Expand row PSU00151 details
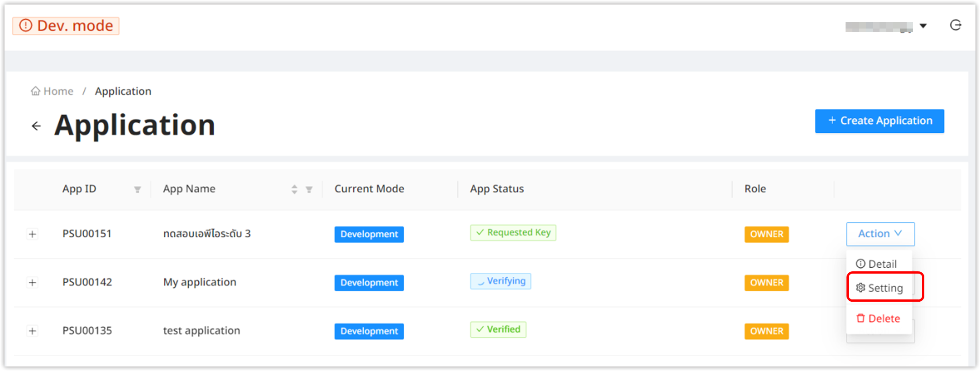Viewport: 980px width, 371px height. click(32, 234)
